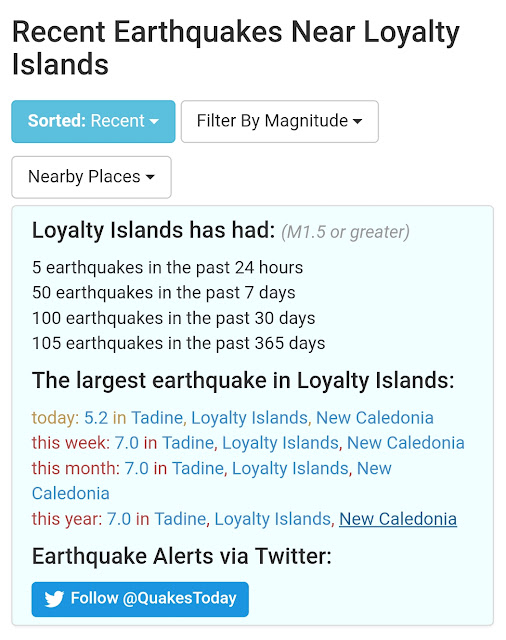Open Loyalty Islands link in this week row

[x=280, y=444]
